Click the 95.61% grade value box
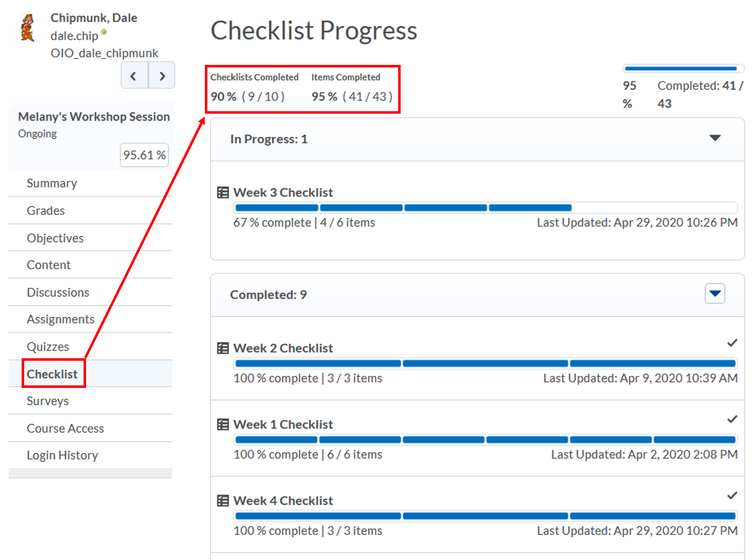The height and width of the screenshot is (560, 756). [144, 155]
